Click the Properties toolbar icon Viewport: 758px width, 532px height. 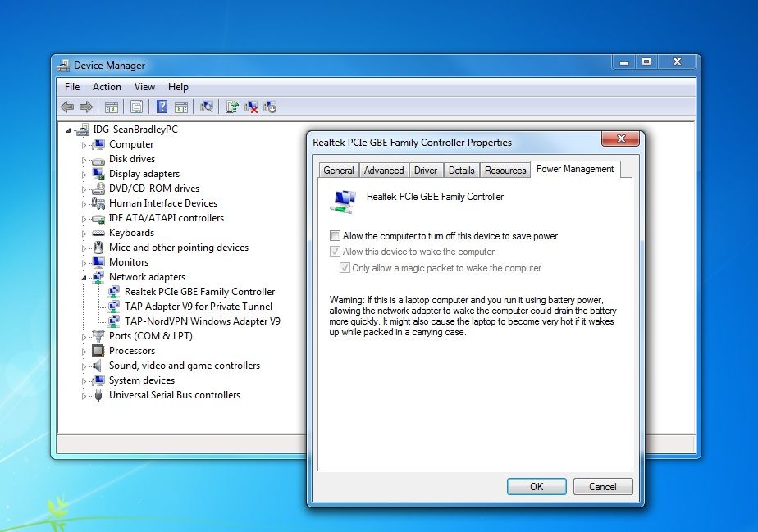point(135,106)
